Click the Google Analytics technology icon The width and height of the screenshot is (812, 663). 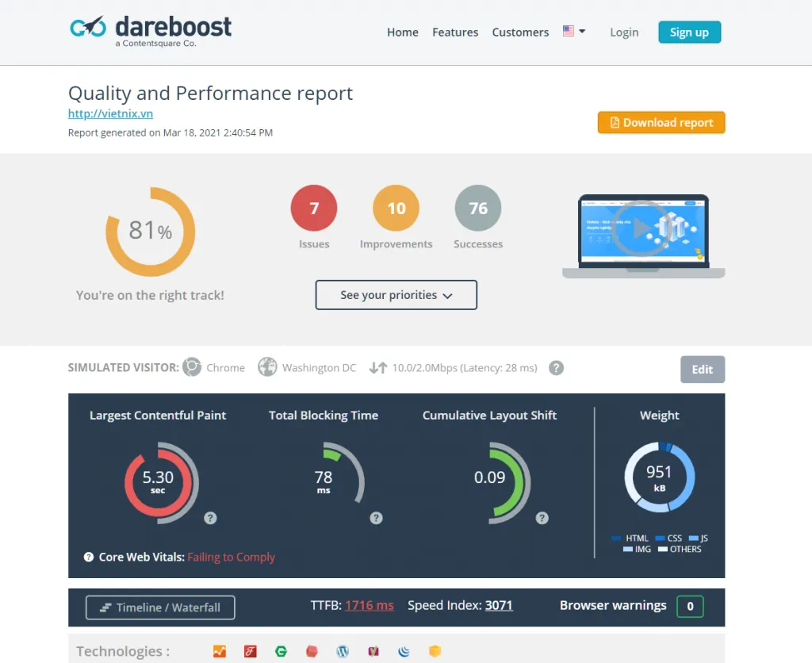point(219,650)
